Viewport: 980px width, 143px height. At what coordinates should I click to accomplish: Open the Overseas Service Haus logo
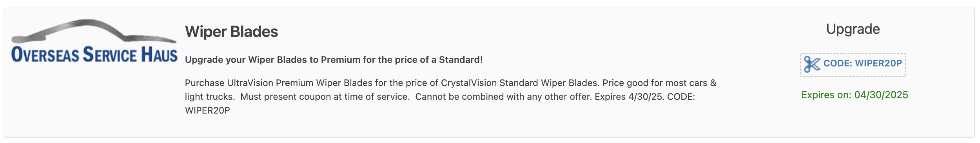[94, 41]
